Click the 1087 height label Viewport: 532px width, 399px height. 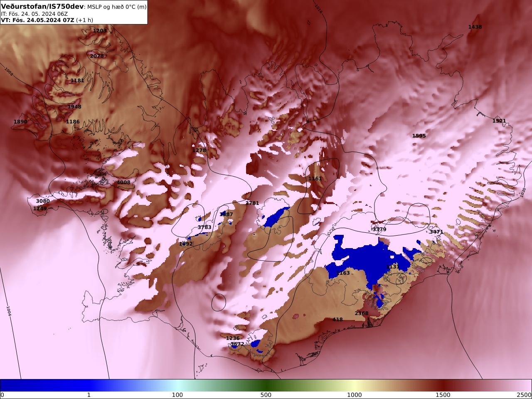pyautogui.click(x=227, y=214)
